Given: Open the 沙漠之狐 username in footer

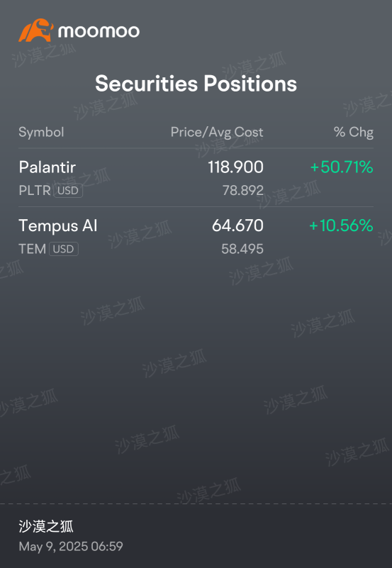Looking at the screenshot, I should pyautogui.click(x=46, y=527).
